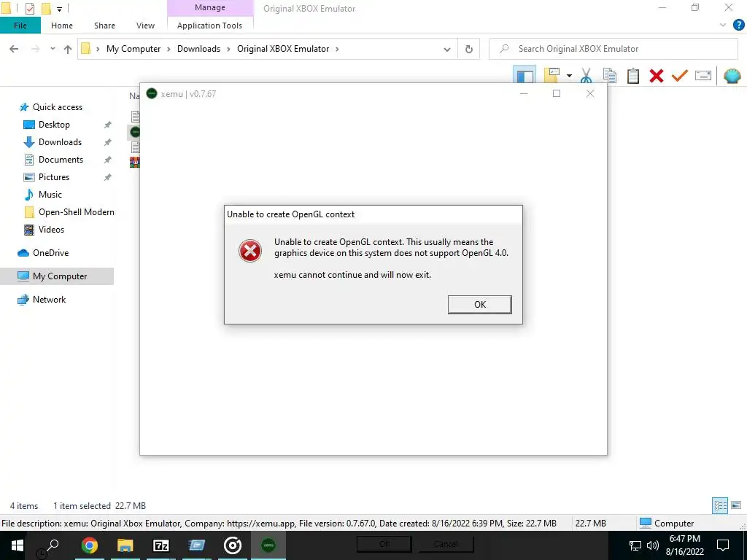Click the Original XBOX Emulator breadcrumb
The image size is (747, 560).
(x=283, y=49)
